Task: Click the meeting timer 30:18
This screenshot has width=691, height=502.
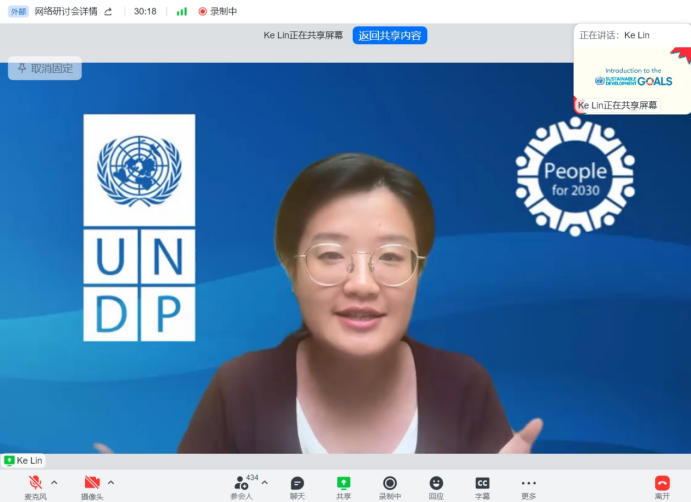Action: 145,11
